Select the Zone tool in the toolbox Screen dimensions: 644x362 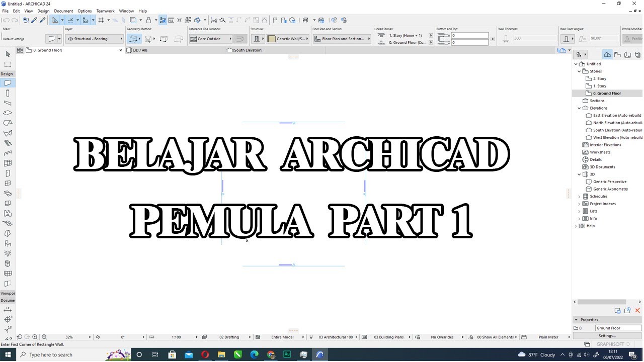pos(8,214)
